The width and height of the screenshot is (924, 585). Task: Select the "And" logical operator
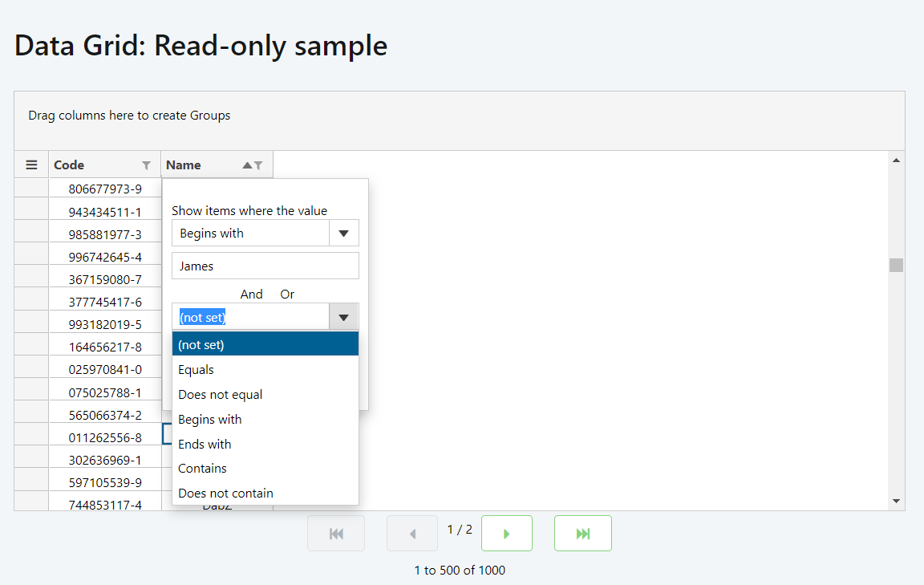[x=251, y=294]
